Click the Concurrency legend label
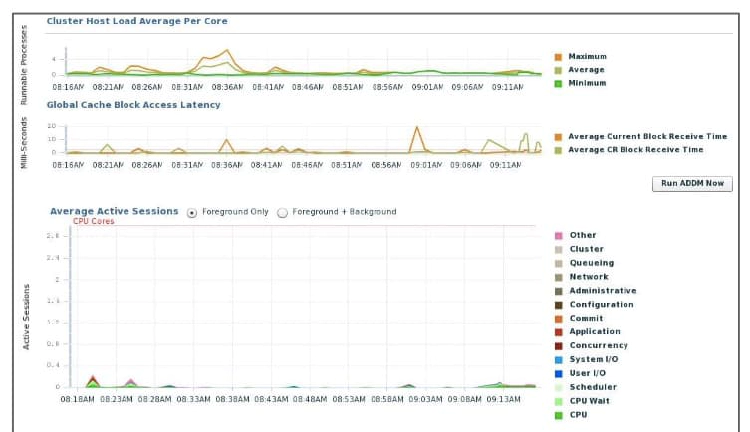 (598, 345)
